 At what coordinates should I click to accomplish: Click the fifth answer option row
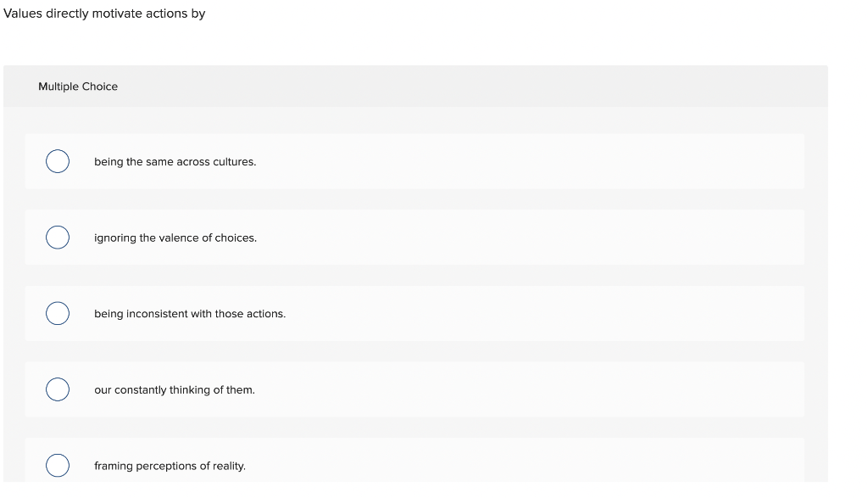point(415,465)
